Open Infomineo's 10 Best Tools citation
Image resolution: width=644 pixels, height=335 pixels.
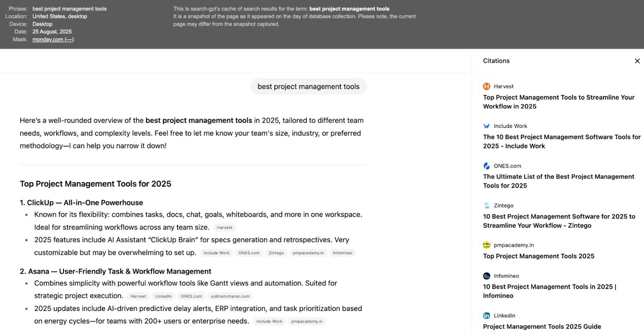[549, 291]
